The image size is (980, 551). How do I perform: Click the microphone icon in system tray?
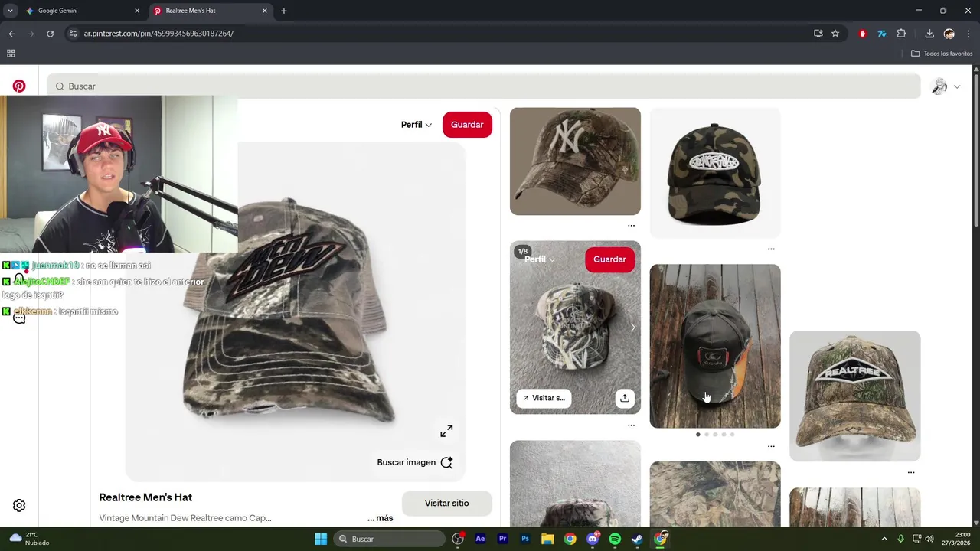click(x=900, y=539)
